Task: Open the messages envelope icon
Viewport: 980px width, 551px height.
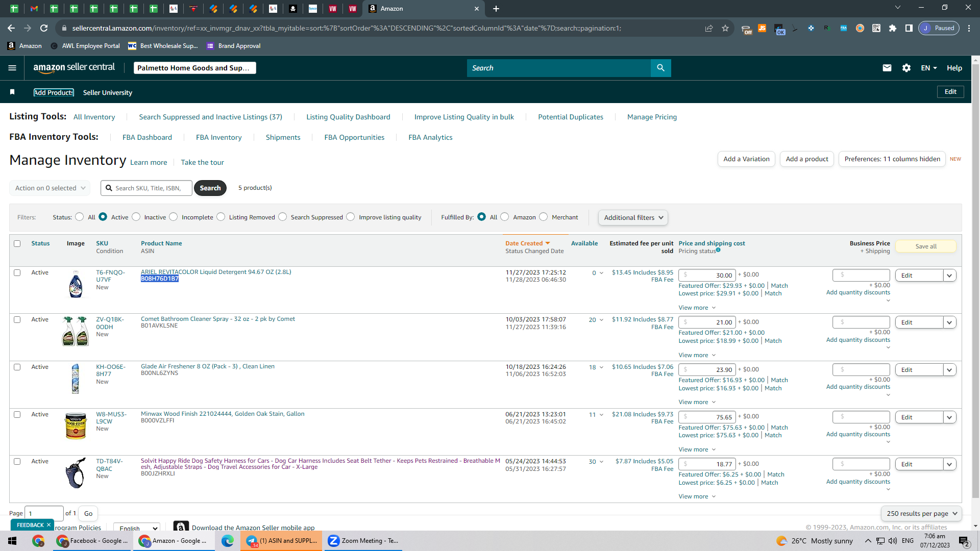Action: tap(887, 68)
